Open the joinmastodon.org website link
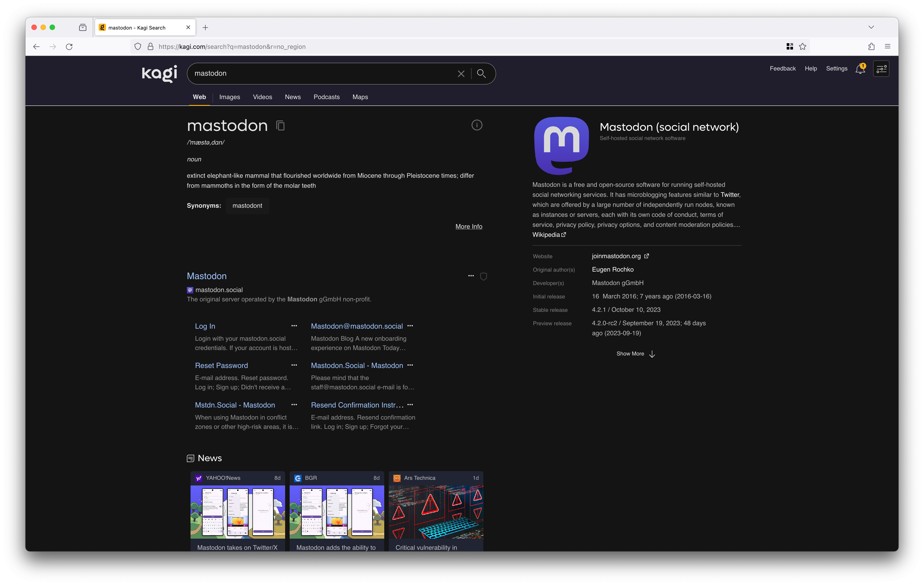The image size is (924, 585). pyautogui.click(x=620, y=256)
